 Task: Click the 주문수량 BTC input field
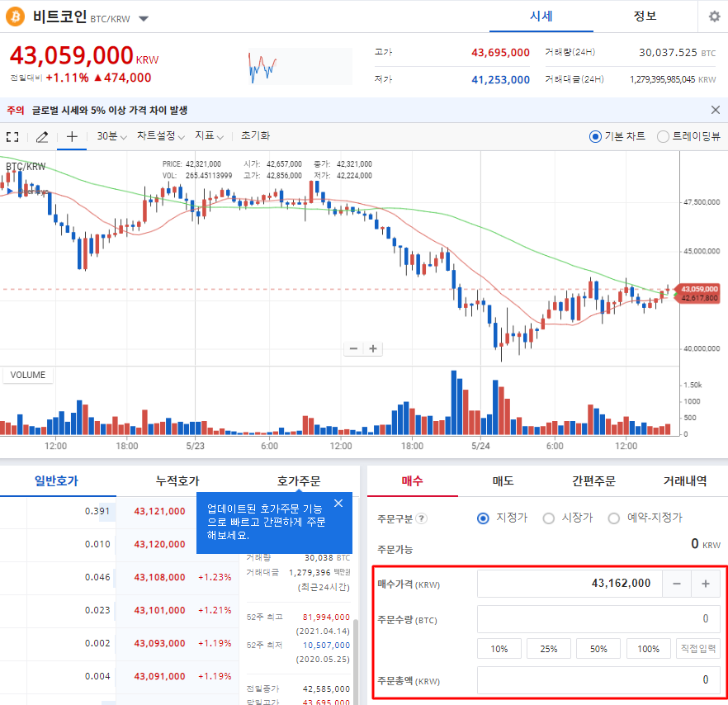pyautogui.click(x=598, y=618)
